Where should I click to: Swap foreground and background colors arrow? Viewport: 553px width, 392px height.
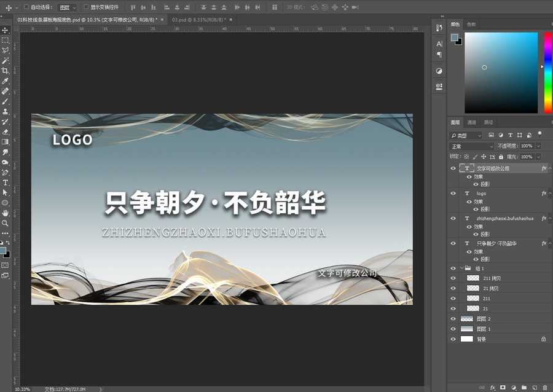(8, 243)
